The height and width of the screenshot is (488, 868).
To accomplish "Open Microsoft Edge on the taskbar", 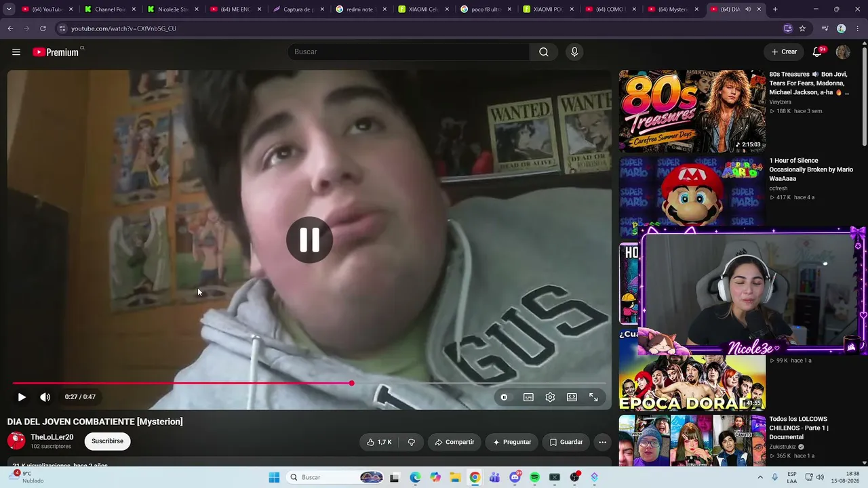I will click(x=415, y=477).
